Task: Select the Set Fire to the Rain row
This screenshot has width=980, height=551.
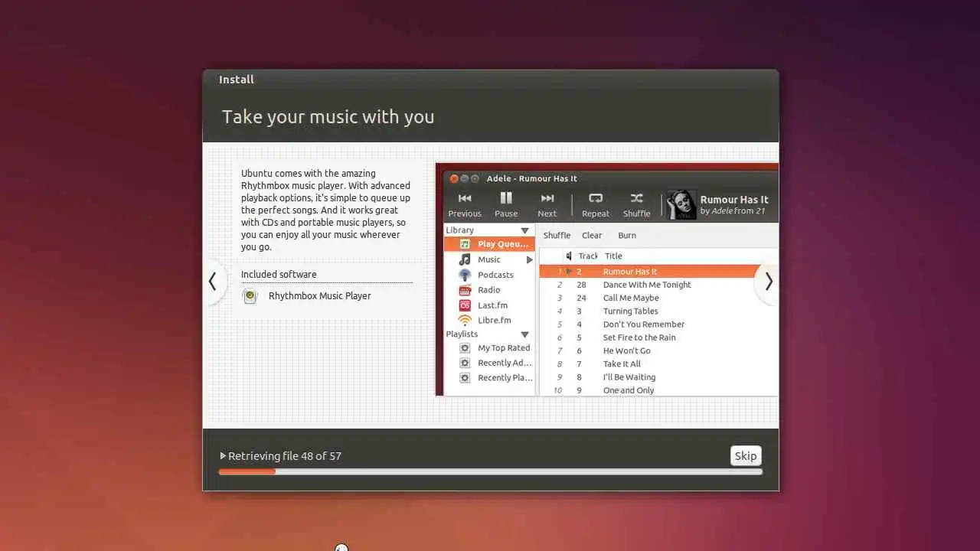Action: (x=658, y=337)
